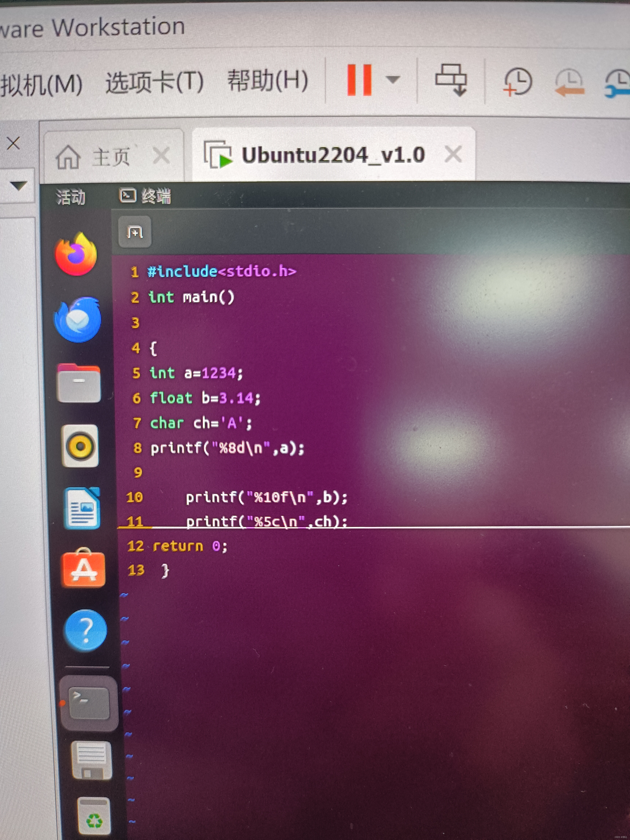This screenshot has width=630, height=840.
Task: Launch Firefox from the dock
Action: 76,255
